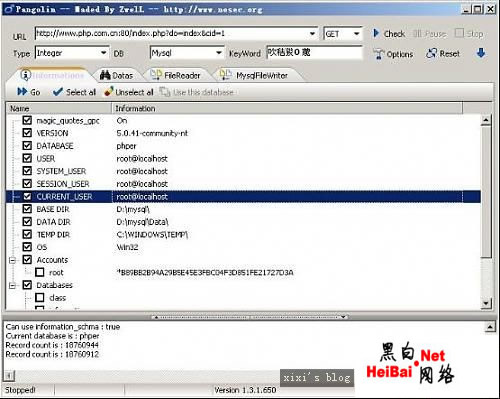This screenshot has width=500, height=399.
Task: Click the Options button label
Action: tap(400, 54)
